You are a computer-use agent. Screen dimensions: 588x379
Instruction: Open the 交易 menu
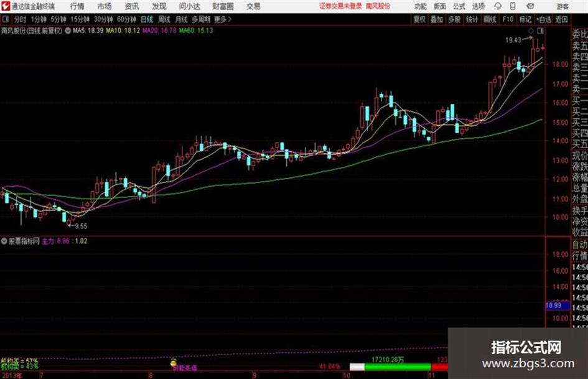(x=253, y=6)
